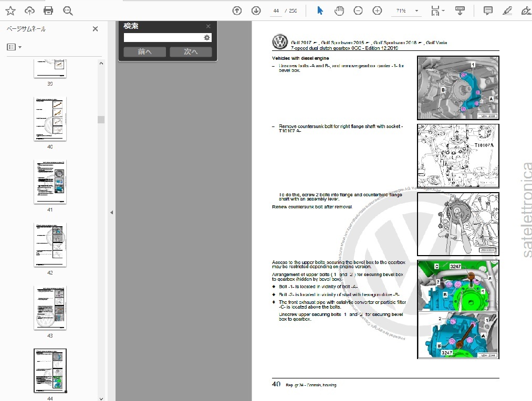Click the thumbnail panel scrollbar handle
This screenshot has width=532, height=401.
click(x=101, y=120)
